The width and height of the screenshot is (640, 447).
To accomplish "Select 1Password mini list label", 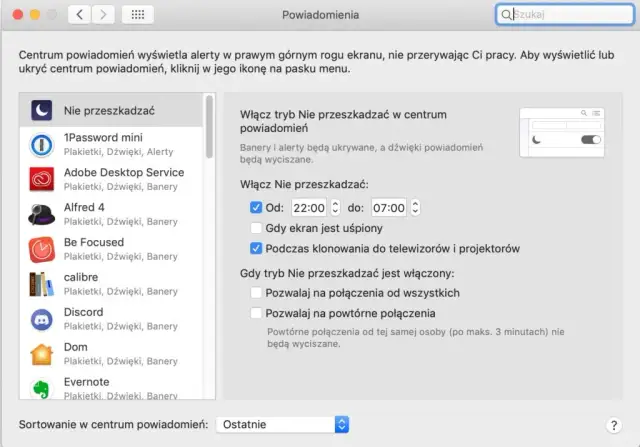I will [103, 138].
